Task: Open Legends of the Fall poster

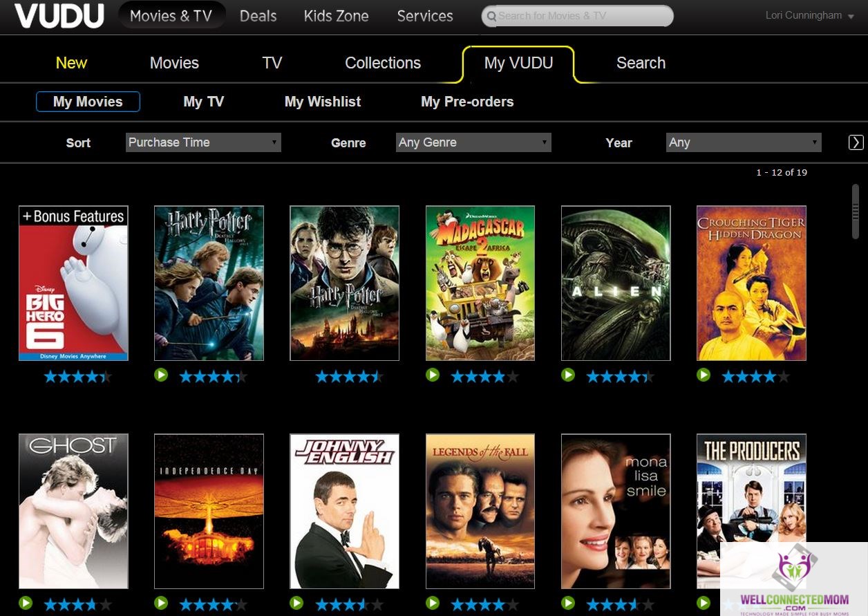Action: point(480,512)
